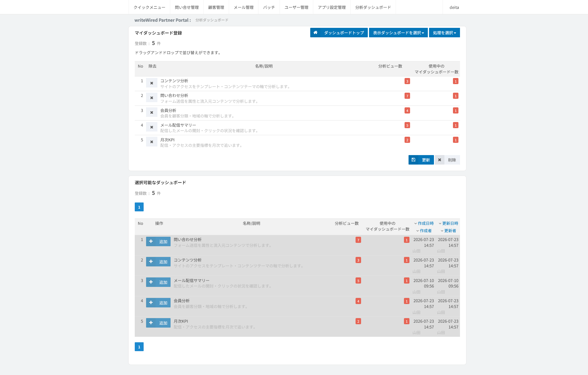Click the マイダッシュボード登録 section heading
The image size is (588, 375).
tap(158, 33)
